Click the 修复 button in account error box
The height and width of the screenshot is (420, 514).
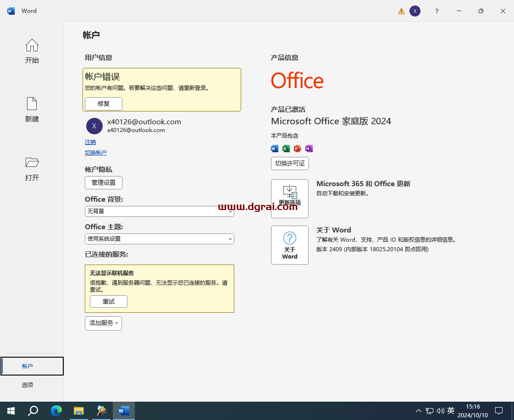pyautogui.click(x=103, y=104)
